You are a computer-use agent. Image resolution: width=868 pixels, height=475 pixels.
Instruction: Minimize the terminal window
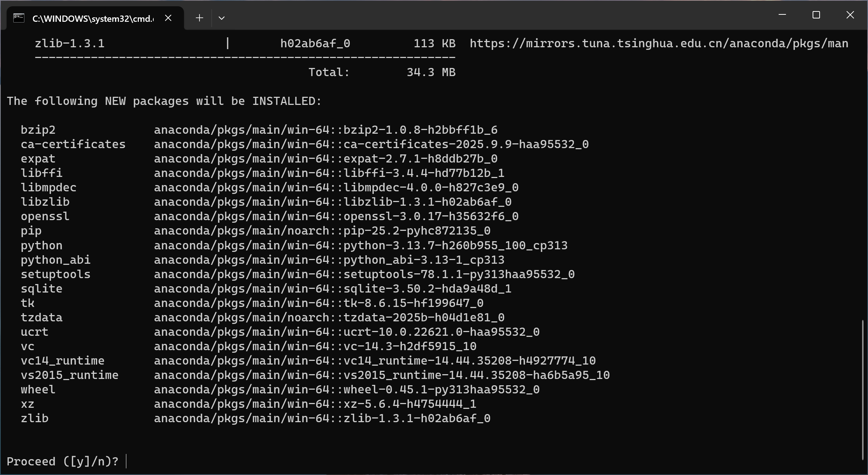(x=782, y=15)
